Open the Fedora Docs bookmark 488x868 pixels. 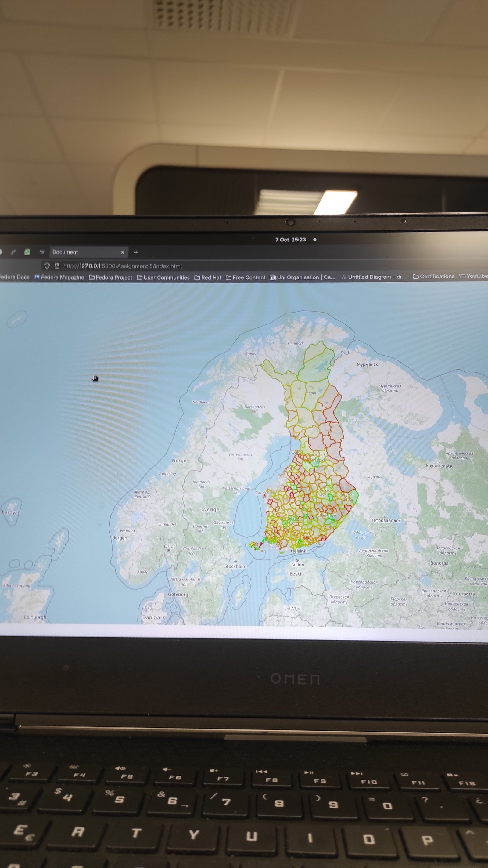(14, 277)
